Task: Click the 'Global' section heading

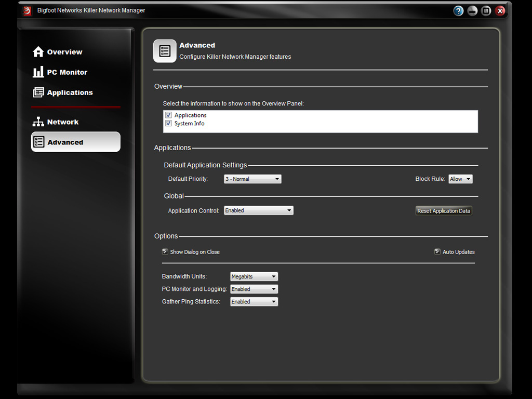Action: pyautogui.click(x=174, y=196)
